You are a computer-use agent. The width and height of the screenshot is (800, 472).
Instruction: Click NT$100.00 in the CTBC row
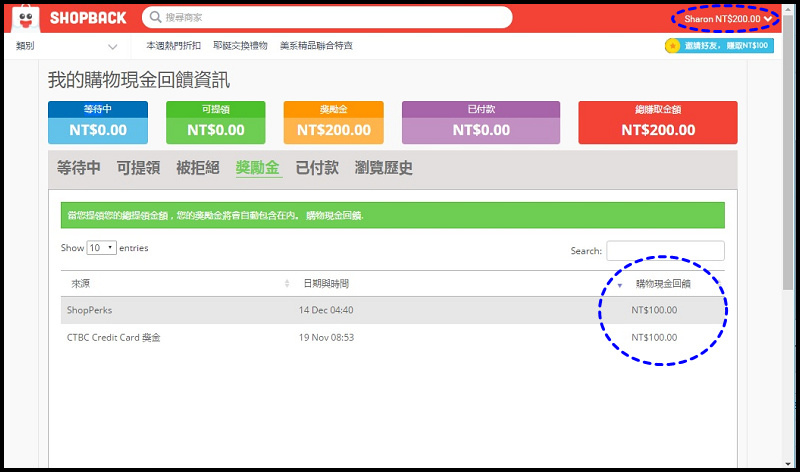click(654, 337)
